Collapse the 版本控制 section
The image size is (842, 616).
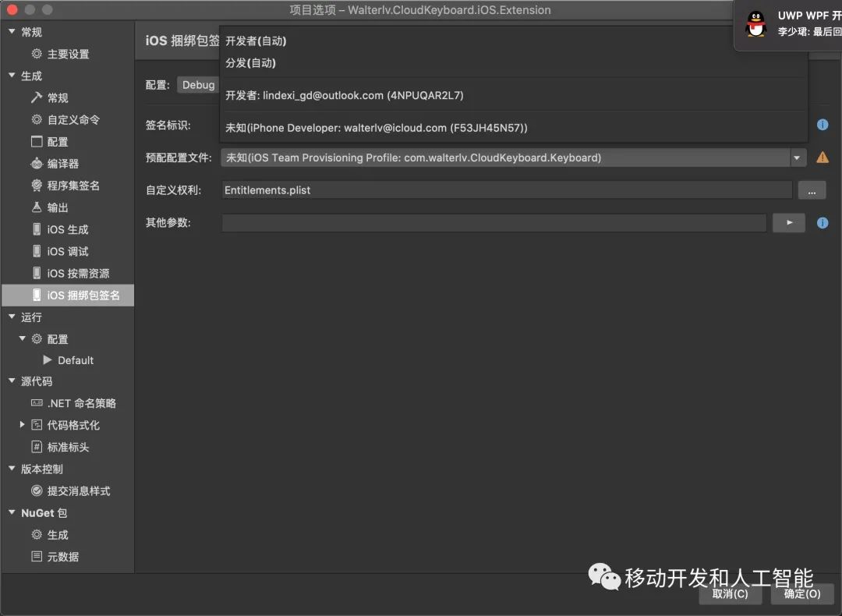[12, 469]
